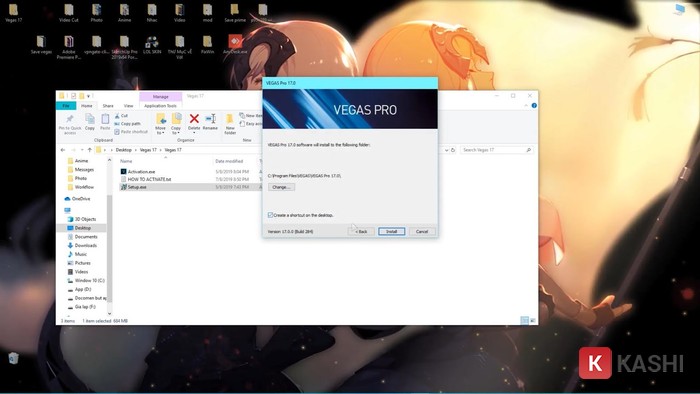
Task: Open the address bar history dropdown
Action: tap(446, 150)
